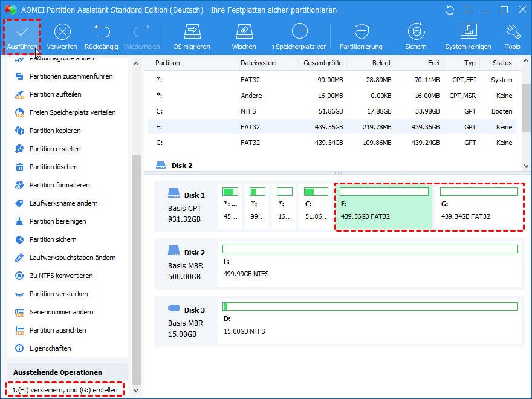Click the Zu NTFS konvertieren icon
This screenshot has height=399, width=532.
click(20, 276)
